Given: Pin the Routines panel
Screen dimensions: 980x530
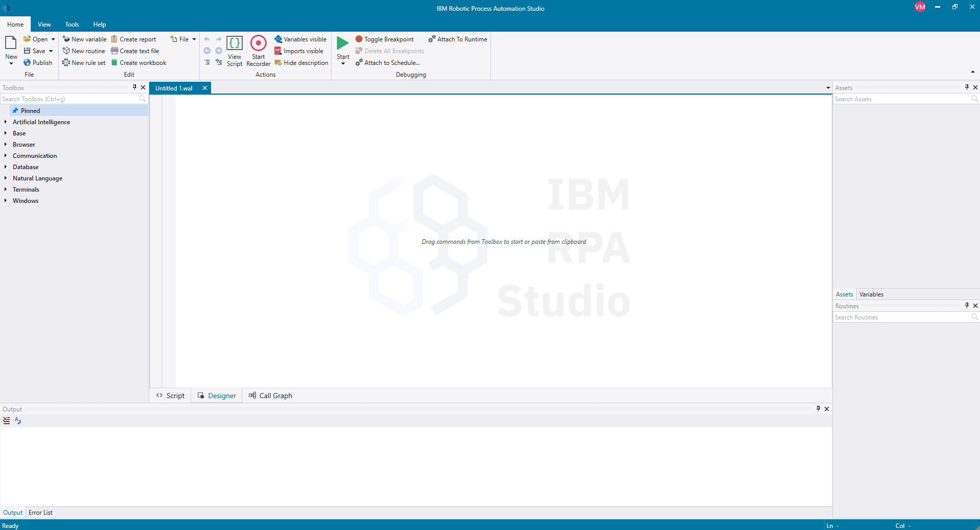Looking at the screenshot, I should coord(967,306).
